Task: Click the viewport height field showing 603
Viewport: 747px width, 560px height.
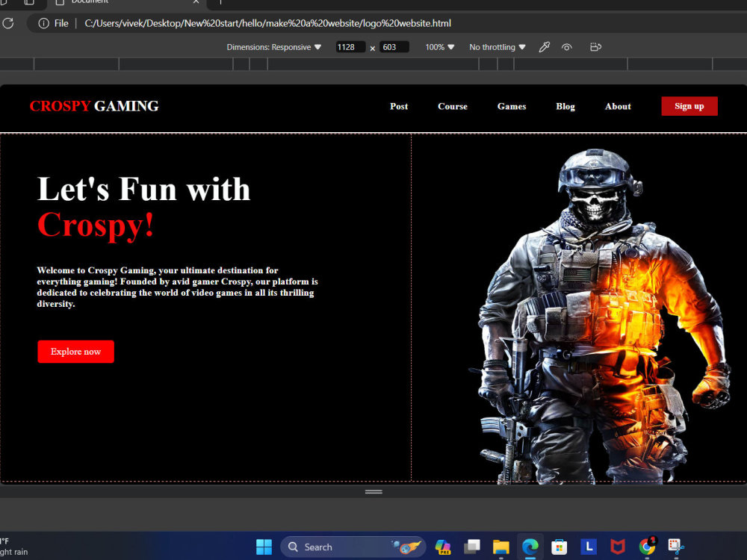Action: pyautogui.click(x=394, y=47)
